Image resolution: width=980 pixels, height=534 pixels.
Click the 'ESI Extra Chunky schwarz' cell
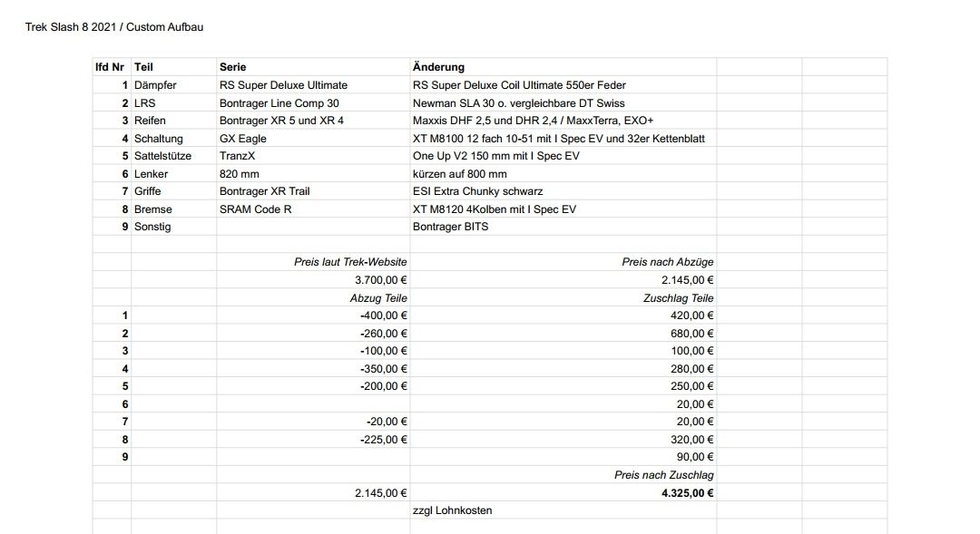coord(477,191)
